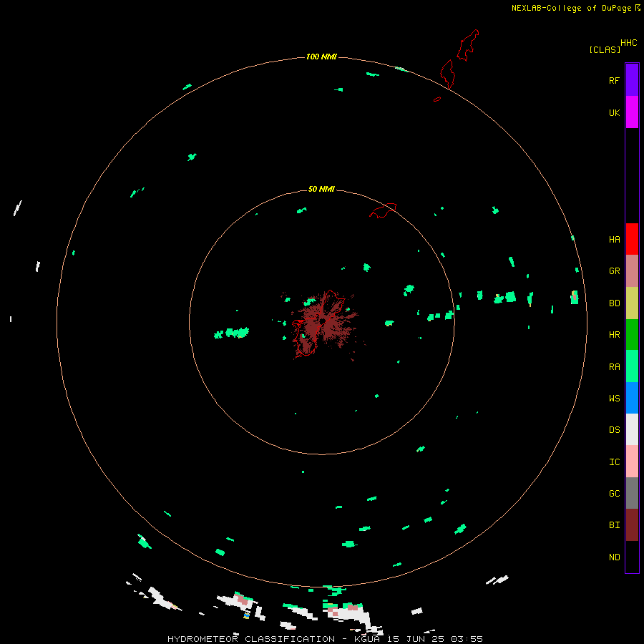Click the '[CLAS]' units label
Screen dimensions: 644x644
point(605,49)
